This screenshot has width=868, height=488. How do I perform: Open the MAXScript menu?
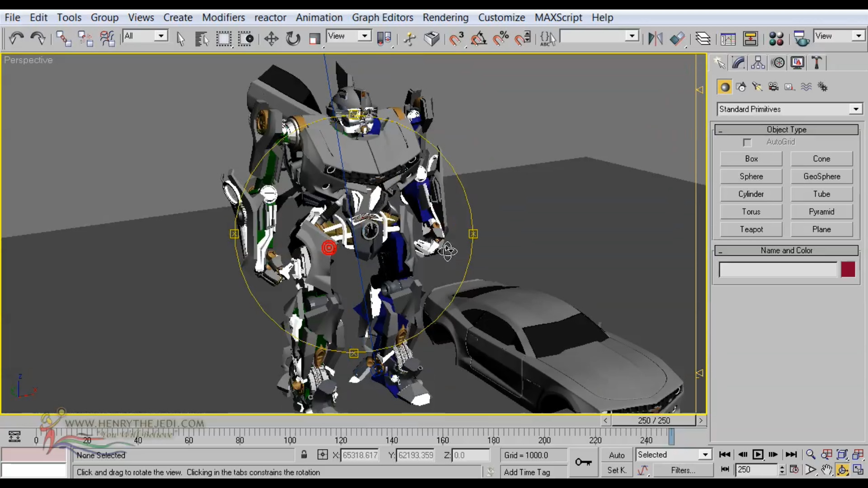558,18
